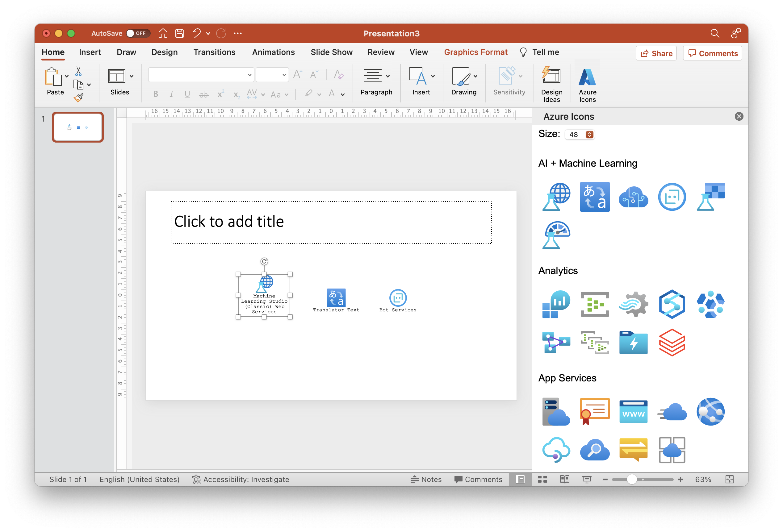
Task: Open the Transitions tab
Action: [x=214, y=52]
